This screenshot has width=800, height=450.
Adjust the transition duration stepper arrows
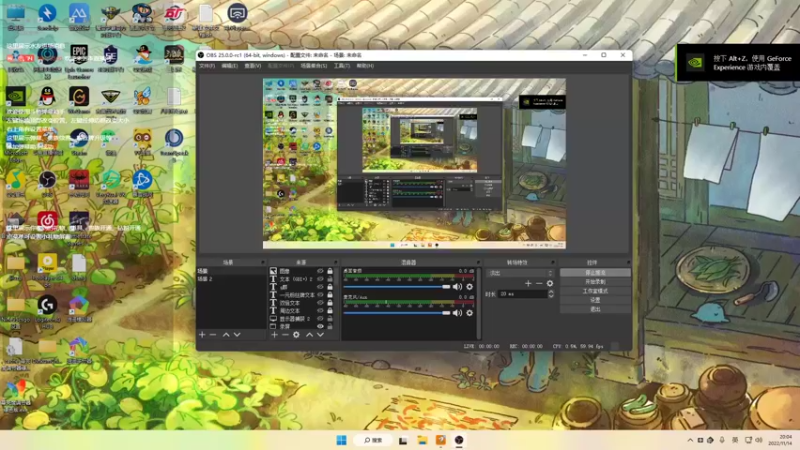tap(551, 294)
